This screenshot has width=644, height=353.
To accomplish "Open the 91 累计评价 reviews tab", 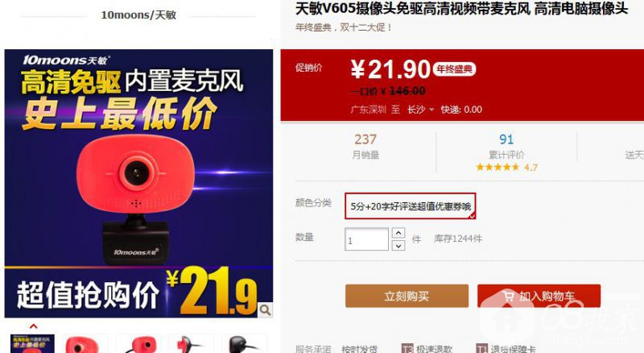I will (x=506, y=146).
